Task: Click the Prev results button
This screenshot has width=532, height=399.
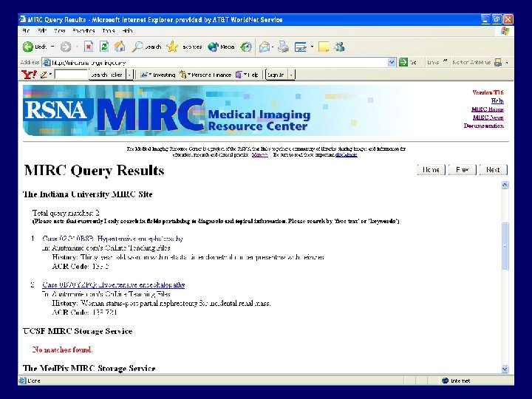Action: coord(462,170)
